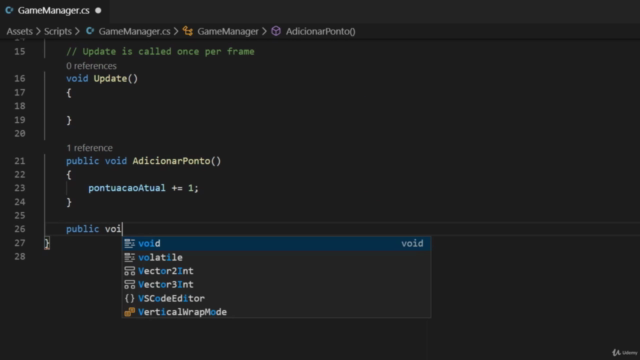This screenshot has height=360, width=640.
Task: Click the keyword icon beside 'volatile' suggestion
Action: point(129,258)
